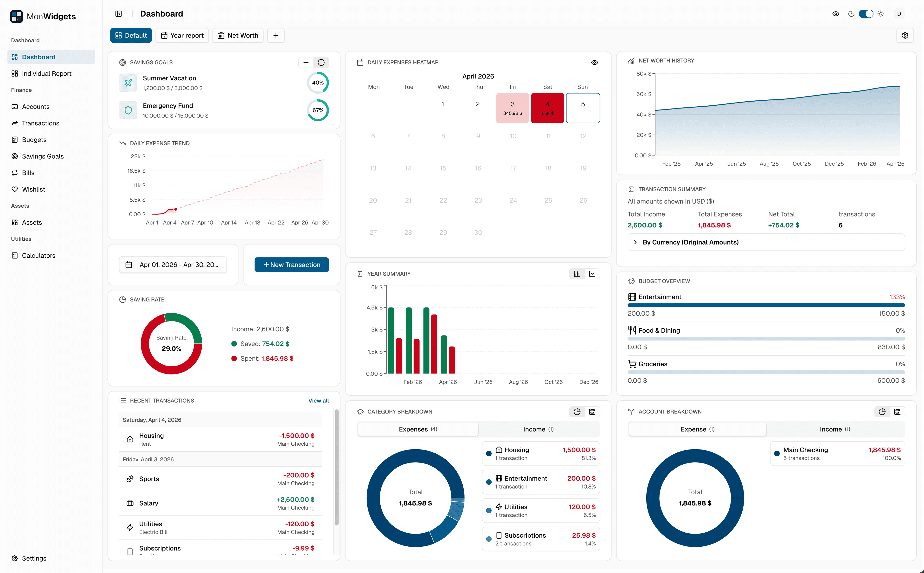924x573 pixels.
Task: Switch Savings Goals to bar view
Action: (306, 63)
